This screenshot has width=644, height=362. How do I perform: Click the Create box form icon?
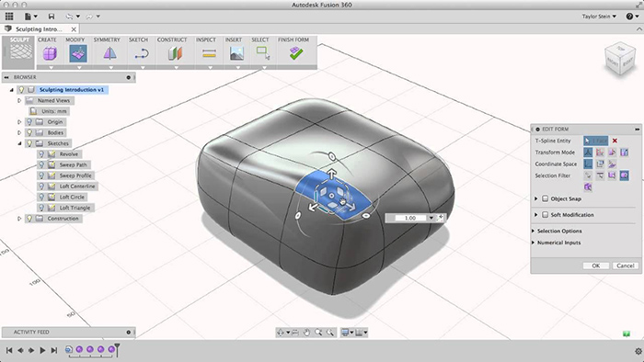point(50,53)
